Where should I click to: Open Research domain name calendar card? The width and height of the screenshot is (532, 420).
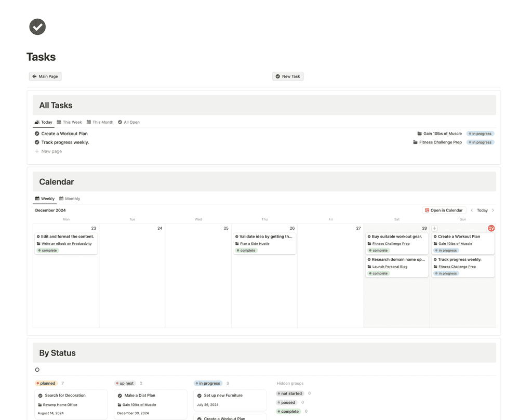point(396,266)
